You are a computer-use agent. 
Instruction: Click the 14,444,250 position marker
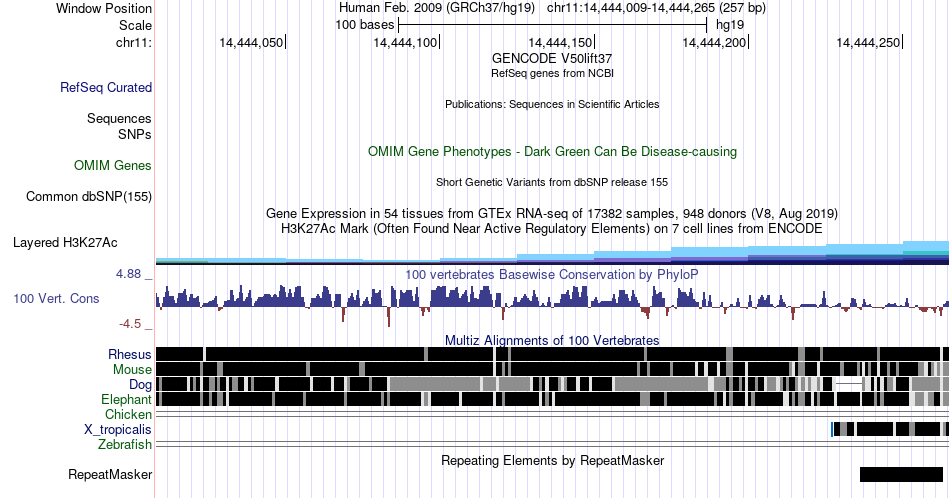pyautogui.click(x=869, y=42)
